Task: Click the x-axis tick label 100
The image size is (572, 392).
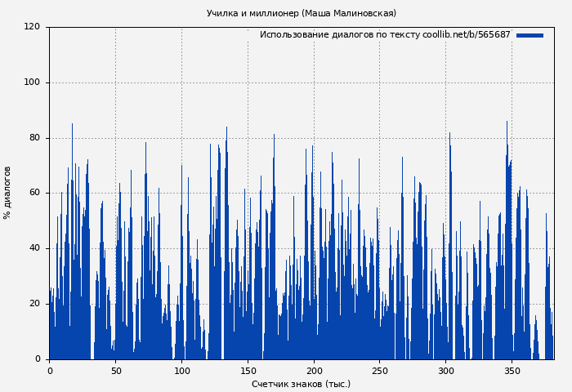Action: 181,371
